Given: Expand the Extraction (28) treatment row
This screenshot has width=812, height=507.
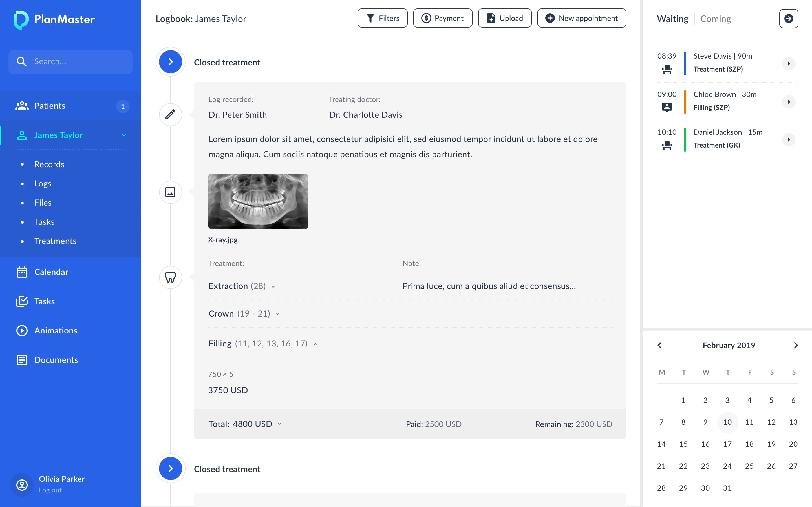Looking at the screenshot, I should [273, 287].
